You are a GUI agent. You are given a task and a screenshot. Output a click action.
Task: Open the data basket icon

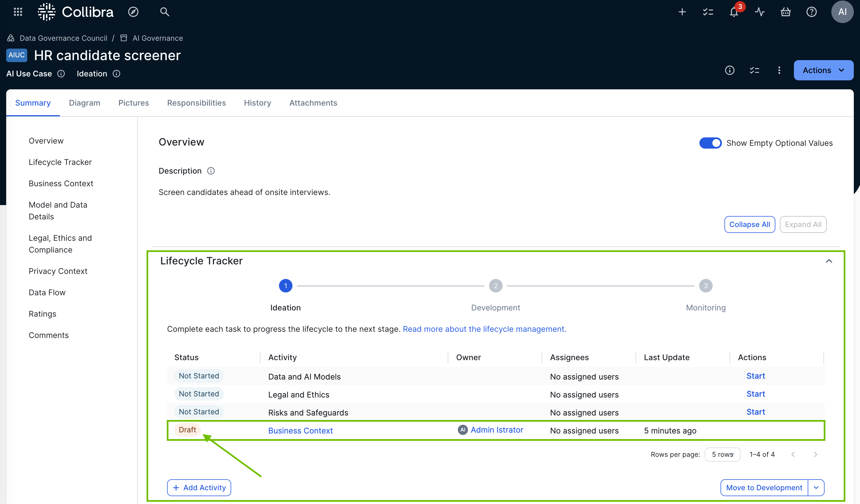tap(785, 12)
